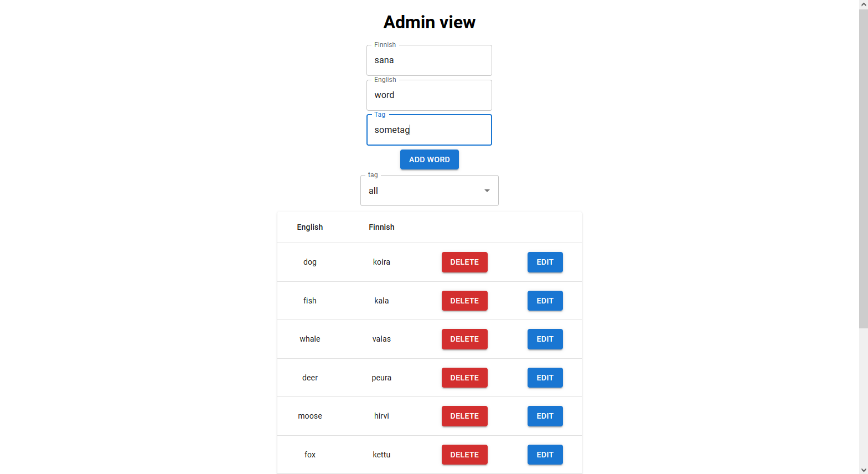
Task: Click the English column header
Action: coord(309,227)
